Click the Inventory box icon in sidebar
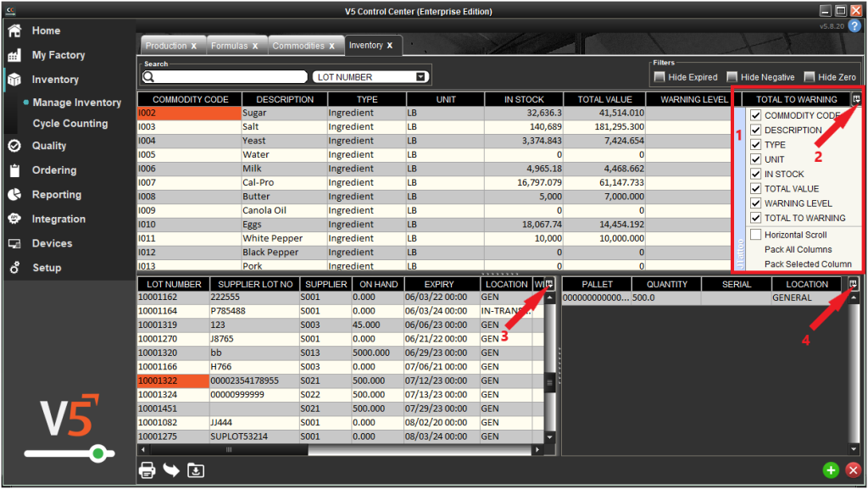This screenshot has height=489, width=868. pyautogui.click(x=14, y=79)
